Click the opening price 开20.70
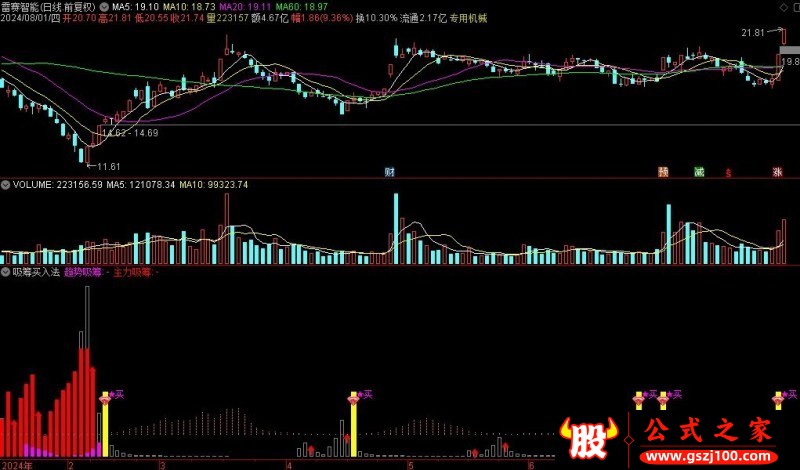 (81, 18)
